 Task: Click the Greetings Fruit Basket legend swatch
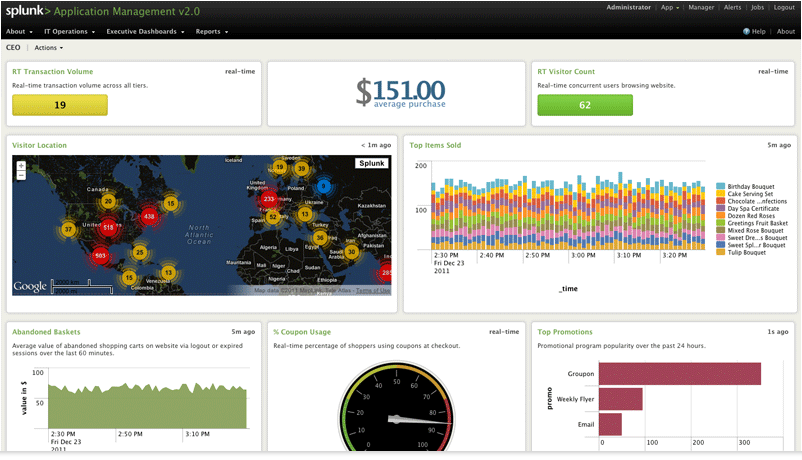721,223
